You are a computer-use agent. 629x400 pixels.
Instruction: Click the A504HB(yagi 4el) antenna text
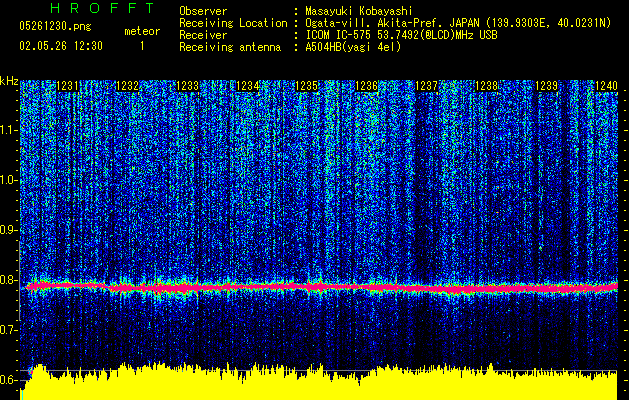(353, 47)
